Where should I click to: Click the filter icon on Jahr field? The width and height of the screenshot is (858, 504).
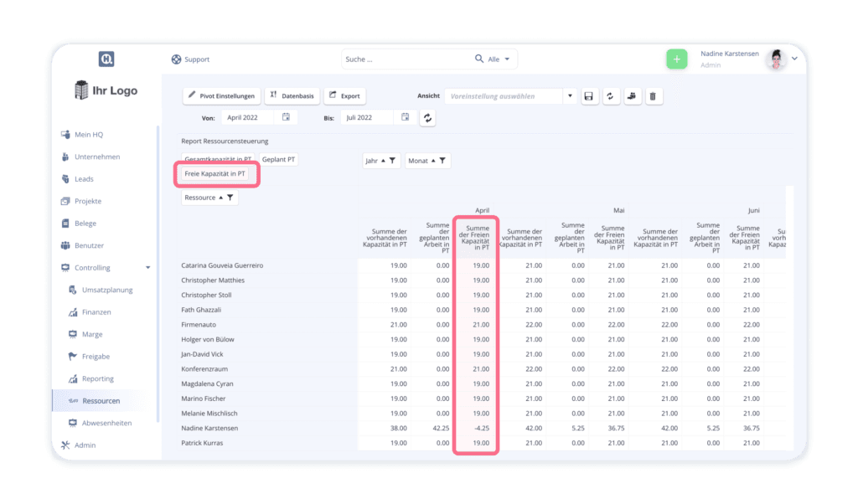pos(392,161)
